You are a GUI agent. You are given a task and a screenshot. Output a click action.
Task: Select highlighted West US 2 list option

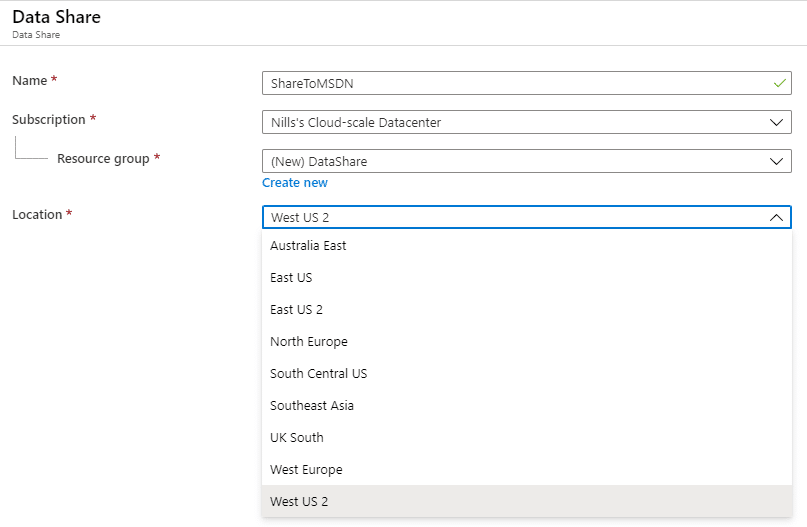527,501
